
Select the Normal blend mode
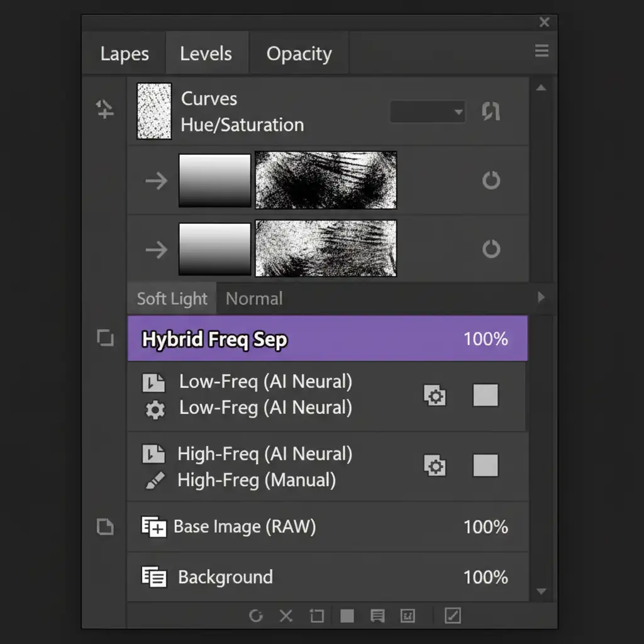point(254,299)
